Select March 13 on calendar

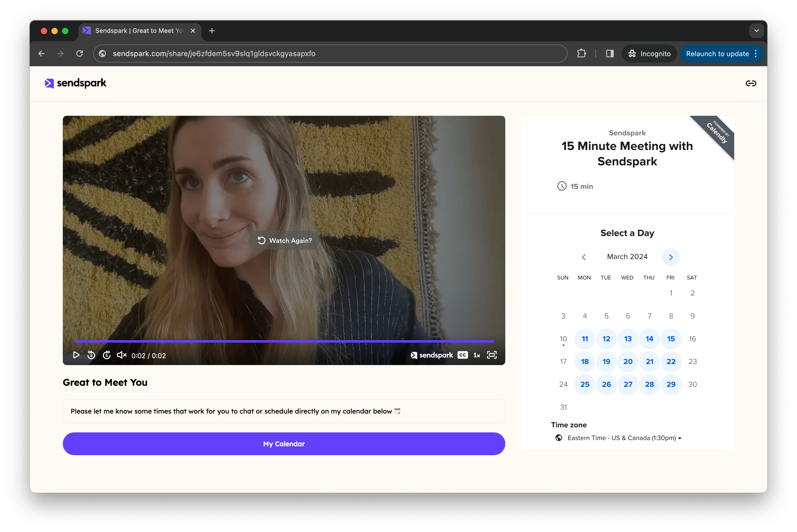click(628, 339)
